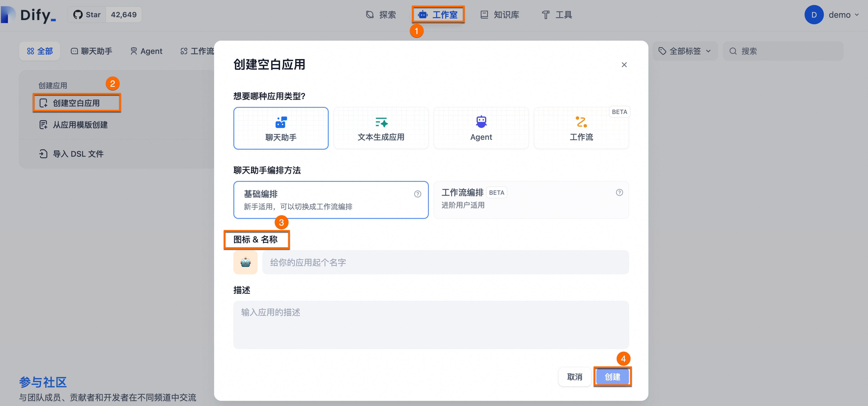The width and height of the screenshot is (868, 406).
Task: Choose the 工作流 app type card
Action: (x=581, y=128)
